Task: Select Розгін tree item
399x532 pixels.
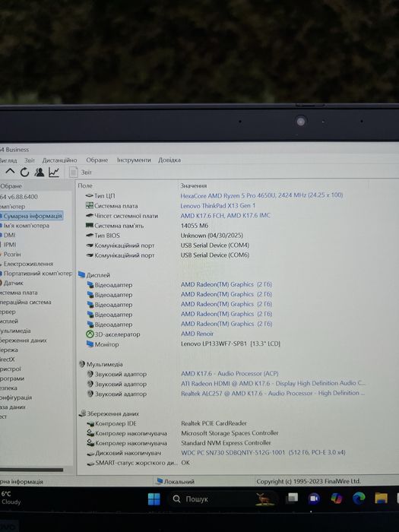Action: click(12, 254)
